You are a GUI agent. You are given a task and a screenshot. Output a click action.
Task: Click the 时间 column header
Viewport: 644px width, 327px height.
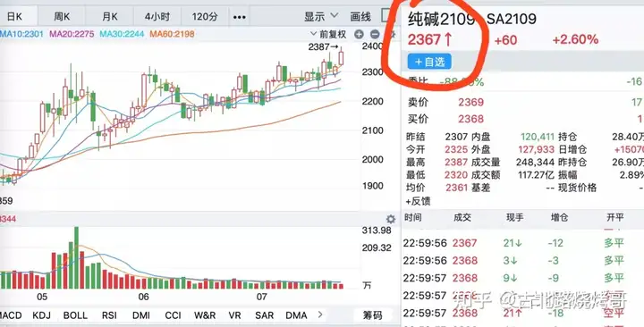point(413,217)
